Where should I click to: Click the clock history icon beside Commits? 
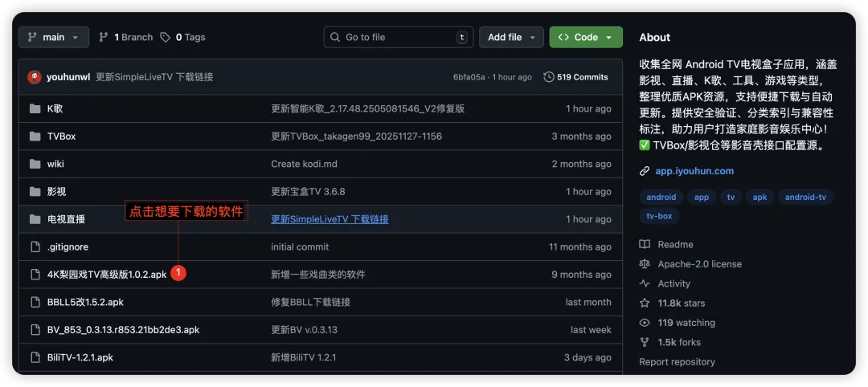click(x=549, y=77)
